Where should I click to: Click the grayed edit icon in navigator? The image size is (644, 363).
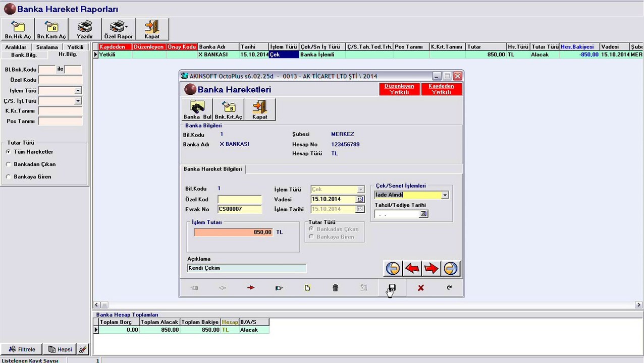point(364,288)
